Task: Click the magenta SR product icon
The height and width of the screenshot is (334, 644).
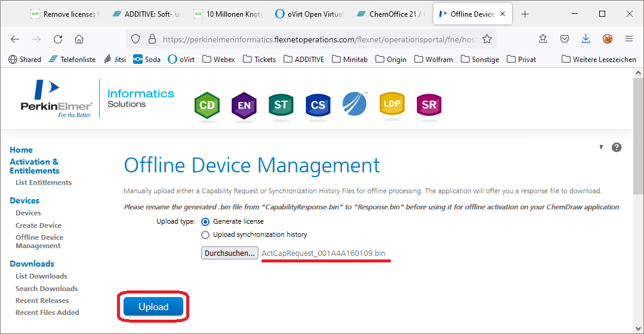Action: 429,105
